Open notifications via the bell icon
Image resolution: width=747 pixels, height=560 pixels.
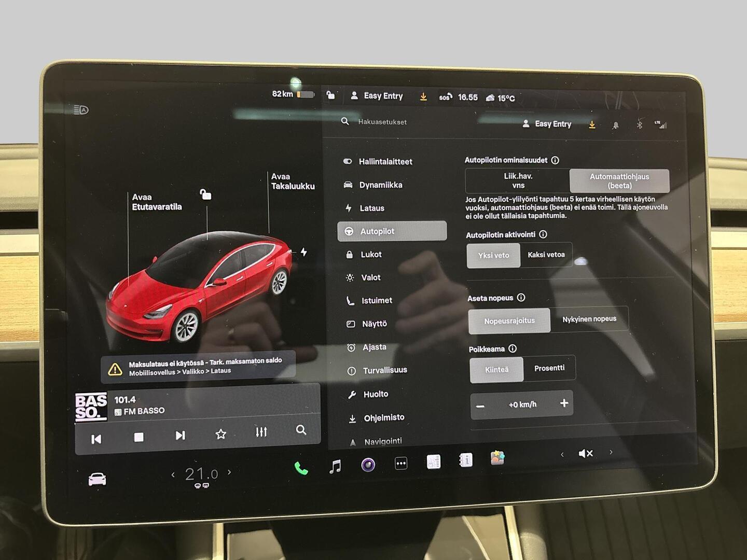616,125
